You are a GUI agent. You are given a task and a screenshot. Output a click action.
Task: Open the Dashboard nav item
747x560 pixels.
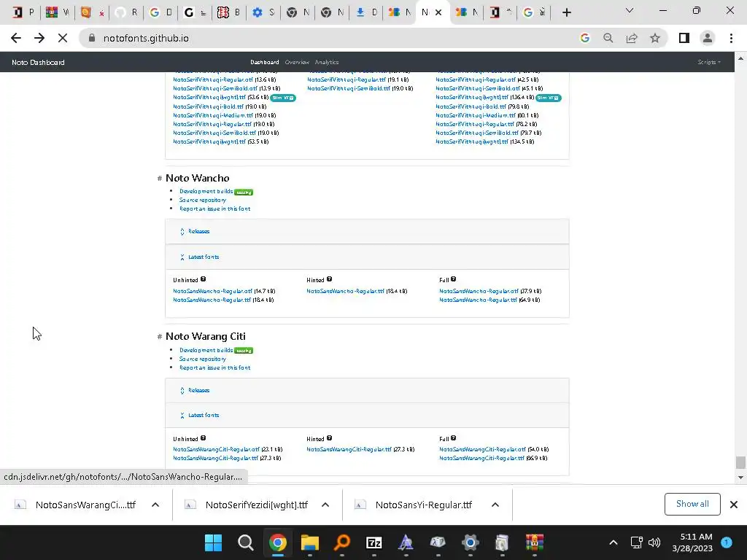click(264, 63)
